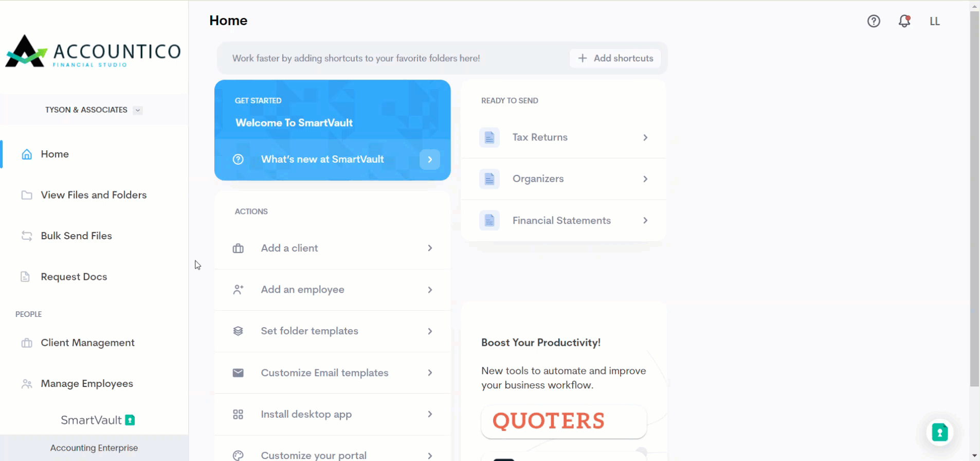Open the green SmartVault chat widget icon
Image resolution: width=980 pixels, height=461 pixels.
[939, 433]
